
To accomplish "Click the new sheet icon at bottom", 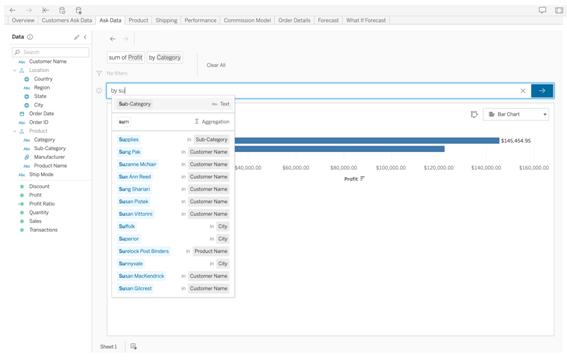I will (x=133, y=346).
